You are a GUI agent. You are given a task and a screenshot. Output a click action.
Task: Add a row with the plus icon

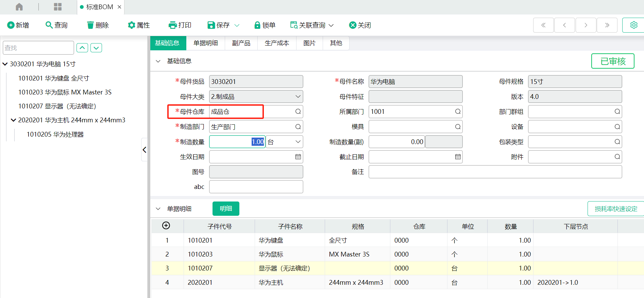pyautogui.click(x=166, y=226)
